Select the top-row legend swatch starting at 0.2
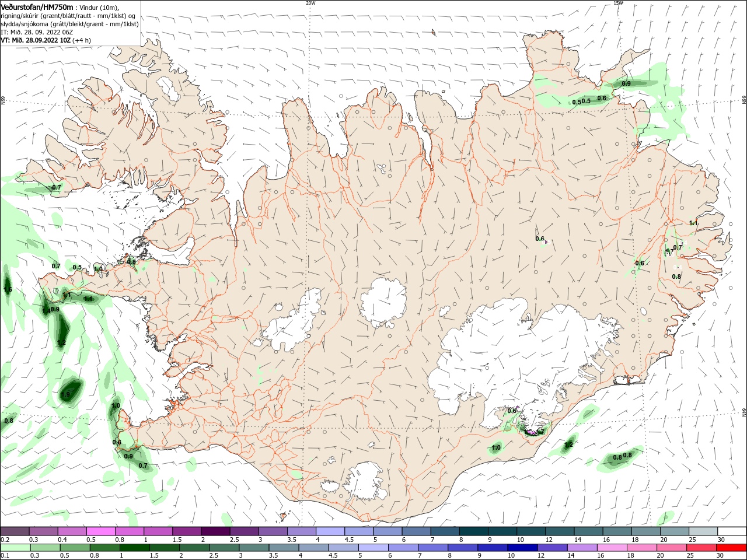747x560 pixels. point(15,531)
